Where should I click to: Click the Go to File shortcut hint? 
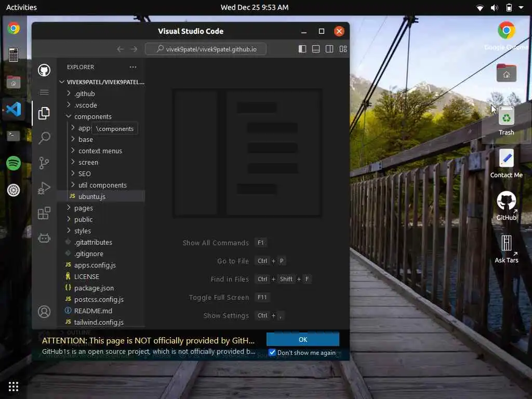point(251,261)
